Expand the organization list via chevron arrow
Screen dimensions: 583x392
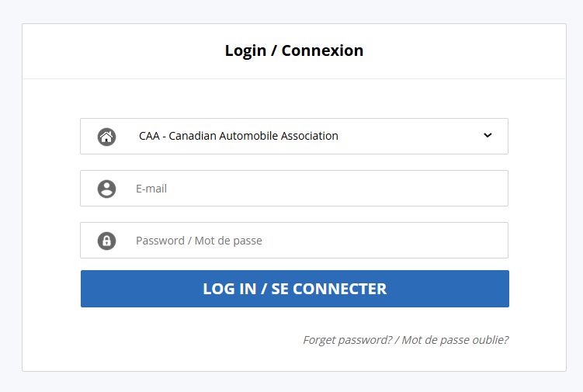[488, 136]
